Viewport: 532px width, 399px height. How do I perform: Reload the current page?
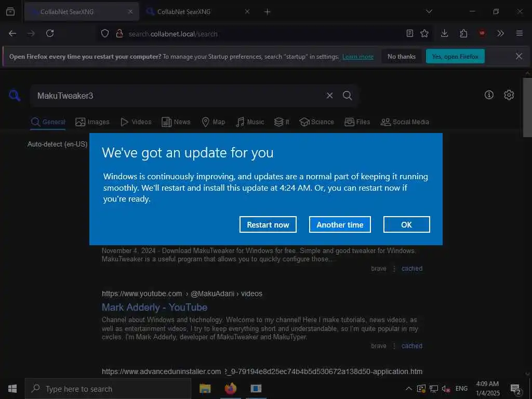pos(50,34)
